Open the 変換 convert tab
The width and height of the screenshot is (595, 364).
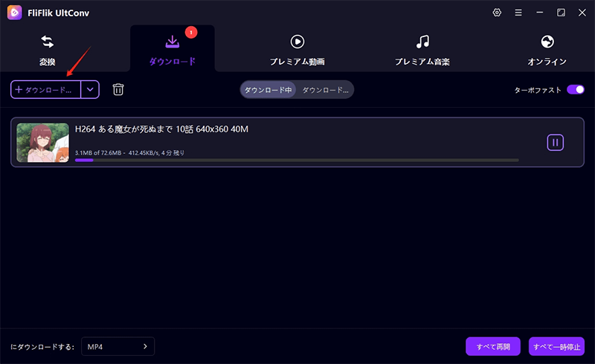[47, 49]
